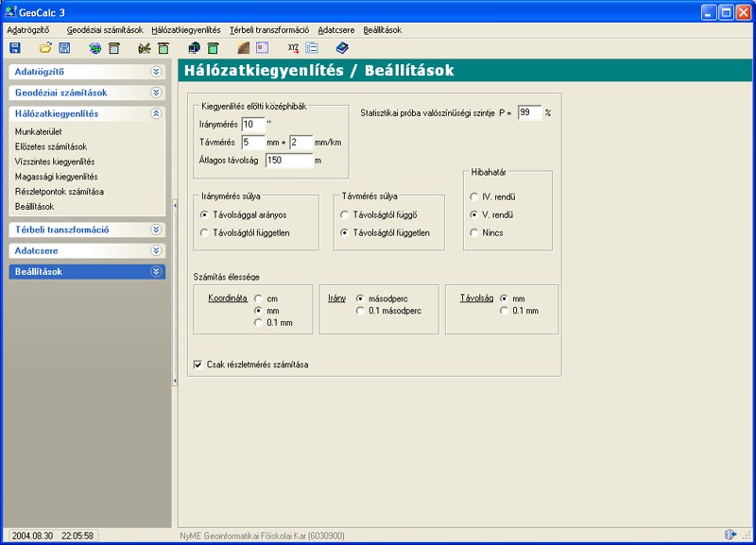
Task: Select the Távolságtól függő radio button
Action: click(344, 215)
